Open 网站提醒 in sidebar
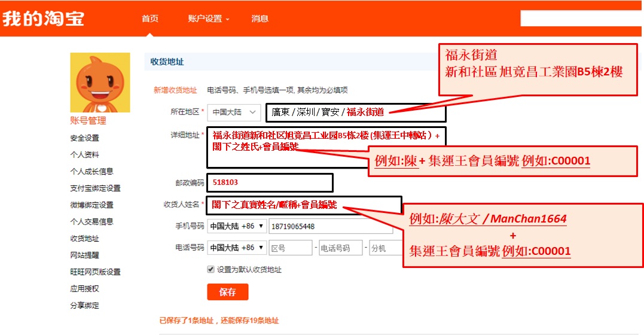 pos(84,255)
